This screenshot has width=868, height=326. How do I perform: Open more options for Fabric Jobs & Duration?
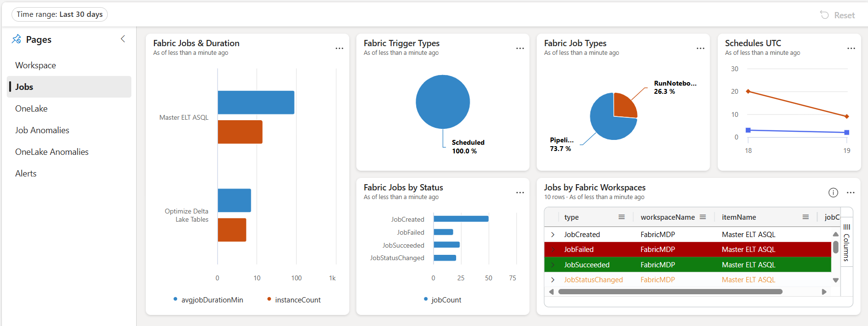[339, 49]
